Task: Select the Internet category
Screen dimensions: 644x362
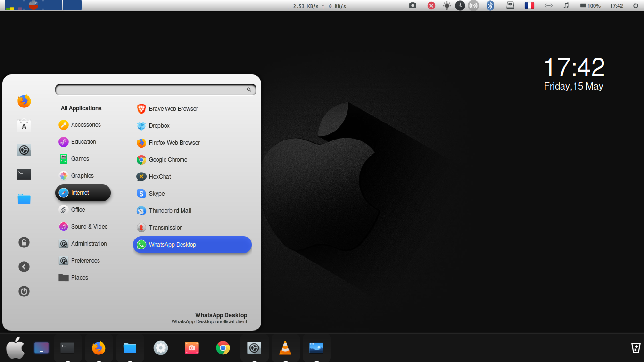Action: click(x=83, y=193)
